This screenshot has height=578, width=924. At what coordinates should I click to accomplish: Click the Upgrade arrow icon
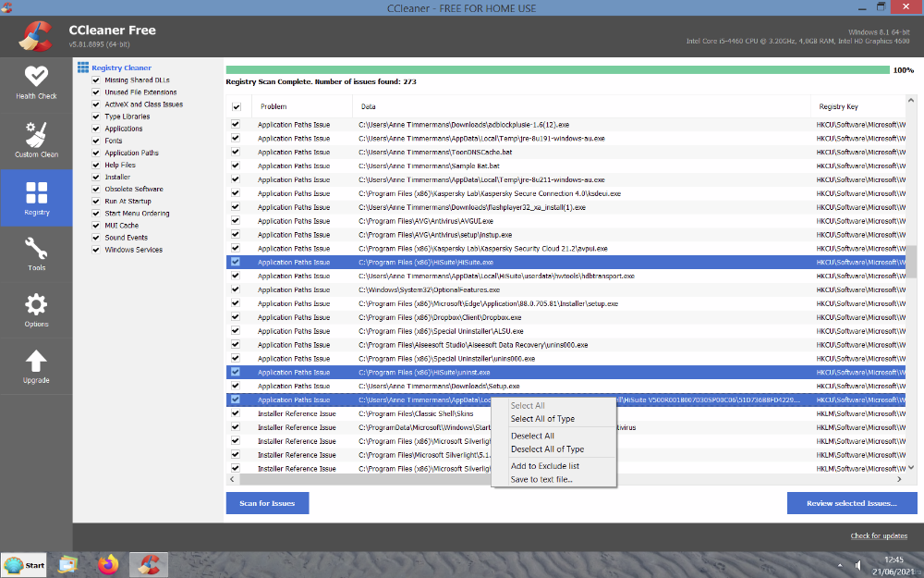click(x=36, y=366)
